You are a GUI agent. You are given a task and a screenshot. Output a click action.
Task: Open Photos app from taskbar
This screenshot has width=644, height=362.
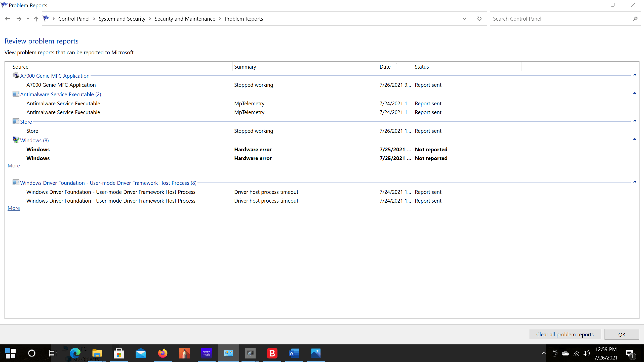pos(316,353)
